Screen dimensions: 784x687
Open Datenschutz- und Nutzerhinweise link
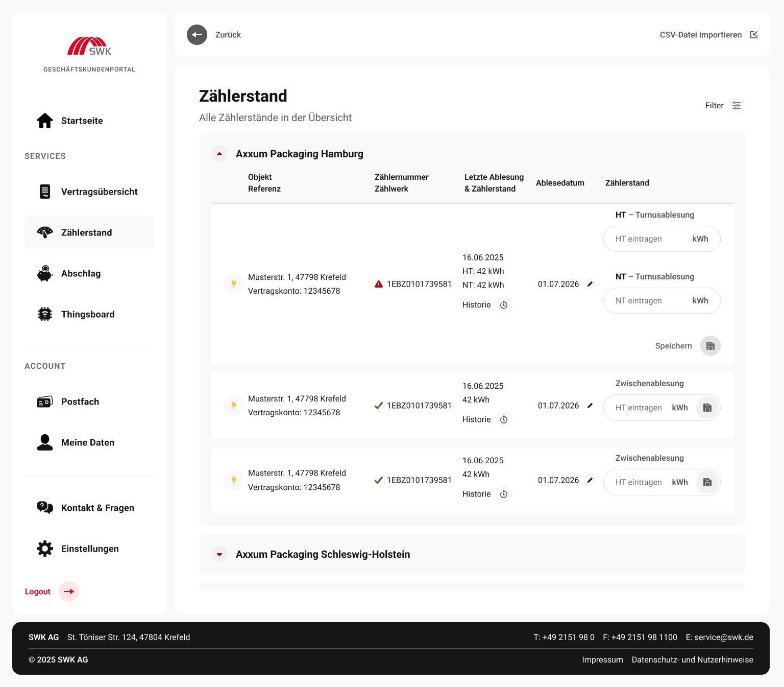point(692,659)
